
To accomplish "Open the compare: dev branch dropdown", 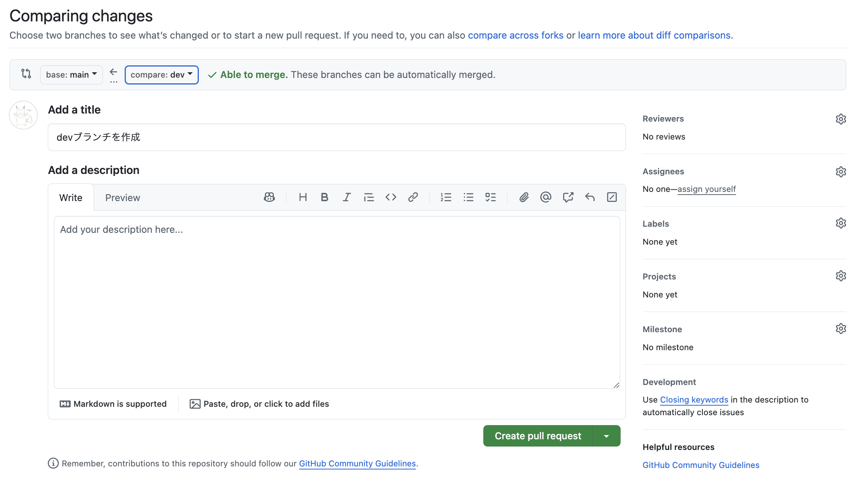I will (161, 75).
